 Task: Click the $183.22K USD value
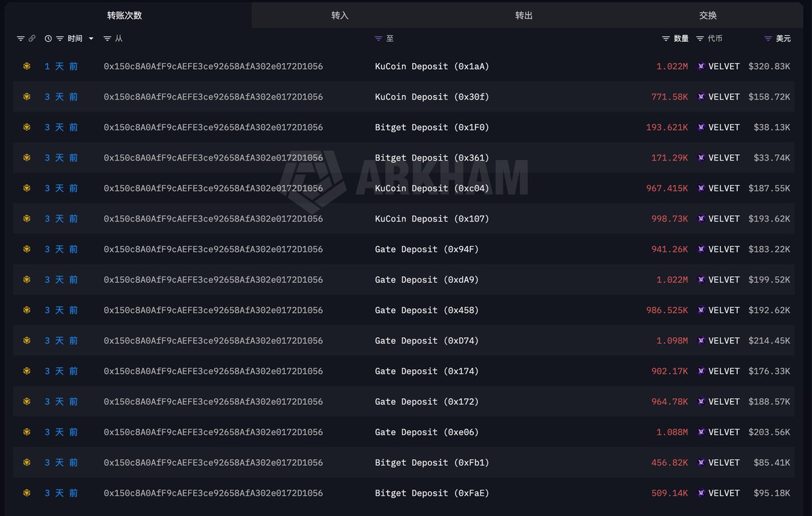769,249
